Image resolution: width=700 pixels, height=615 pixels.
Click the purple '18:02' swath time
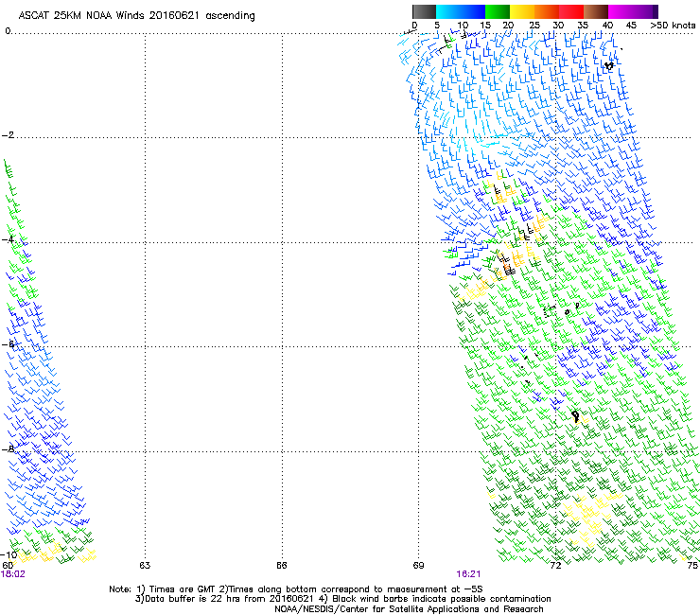pos(13,574)
